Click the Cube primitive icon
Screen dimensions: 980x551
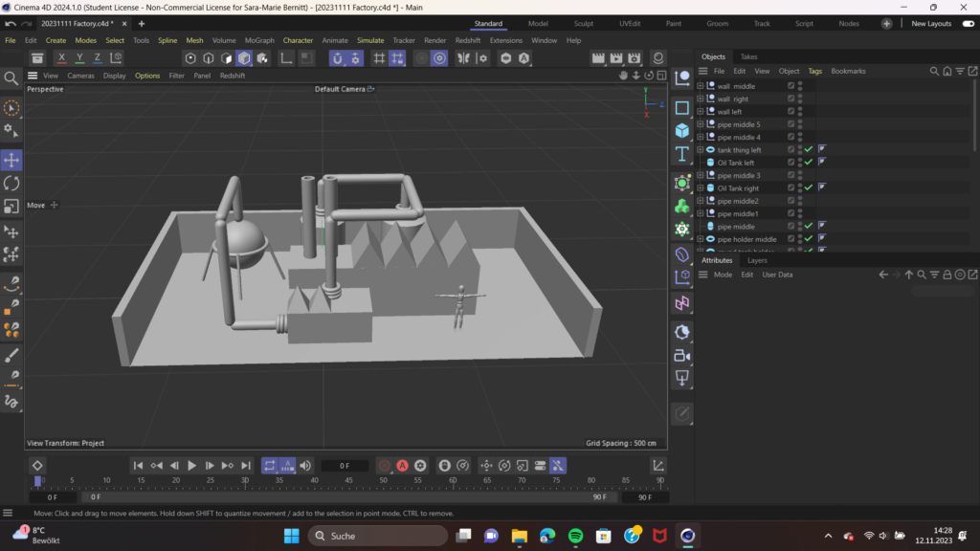tap(682, 130)
